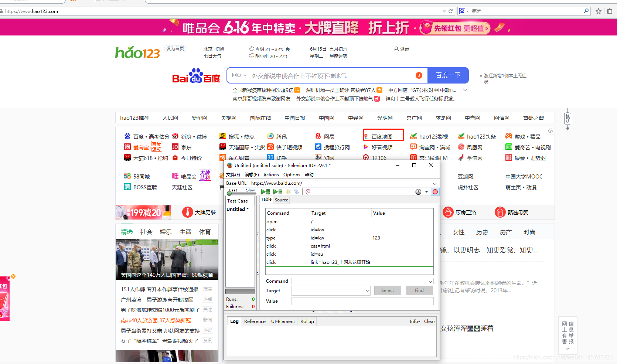Switch to the Source tab
Viewport: 617px width, 364px height.
282,200
